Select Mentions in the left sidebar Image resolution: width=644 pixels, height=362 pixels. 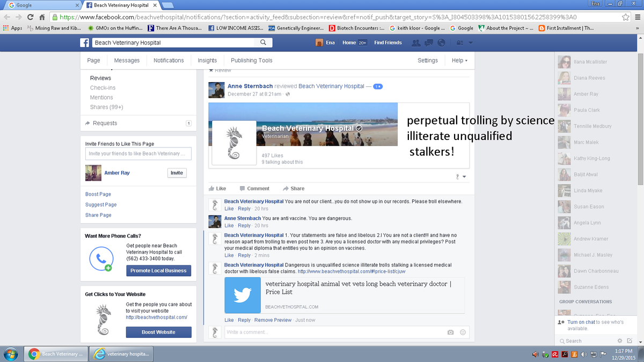point(101,98)
